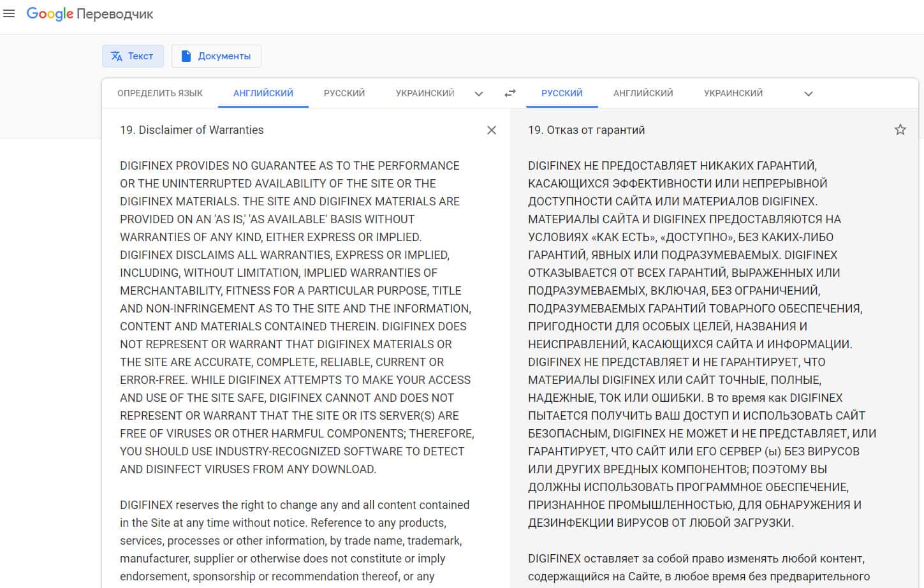
Task: Click the 'ПРИГОДНОСТИ ДЛЯ ОСОБЫХ ЦЕЛЕЙ' translated line
Action: point(668,327)
